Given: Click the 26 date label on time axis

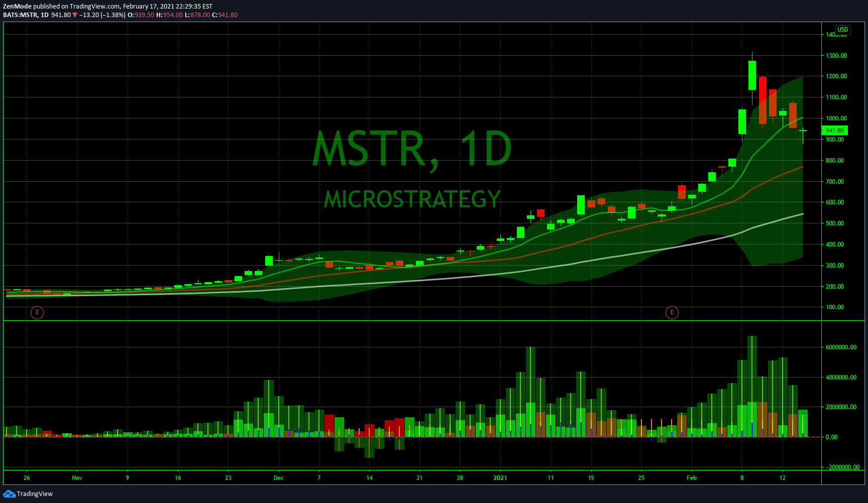Looking at the screenshot, I should (27, 478).
